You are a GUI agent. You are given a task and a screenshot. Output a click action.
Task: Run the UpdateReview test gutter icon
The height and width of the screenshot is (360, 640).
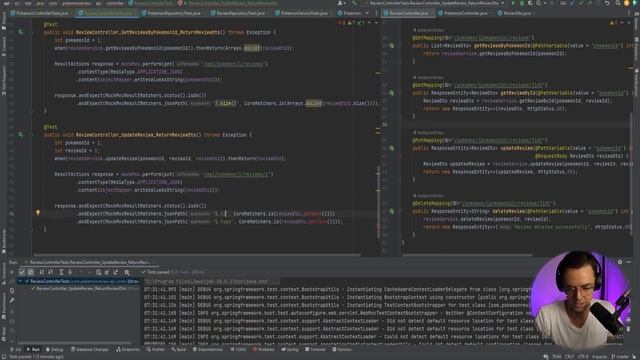tap(20, 134)
